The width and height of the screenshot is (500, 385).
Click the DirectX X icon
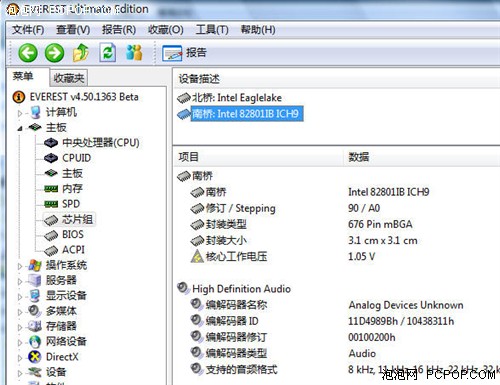(x=35, y=357)
